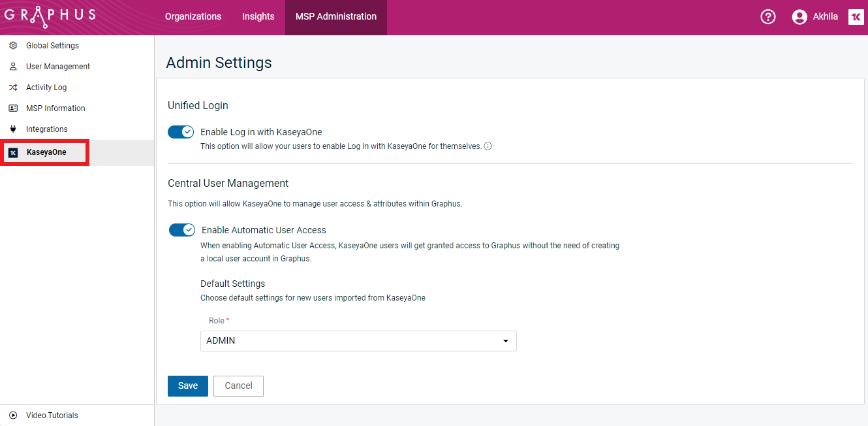Select the KaseyaOne sidebar entry
Viewport: 868px width, 426px height.
click(44, 152)
